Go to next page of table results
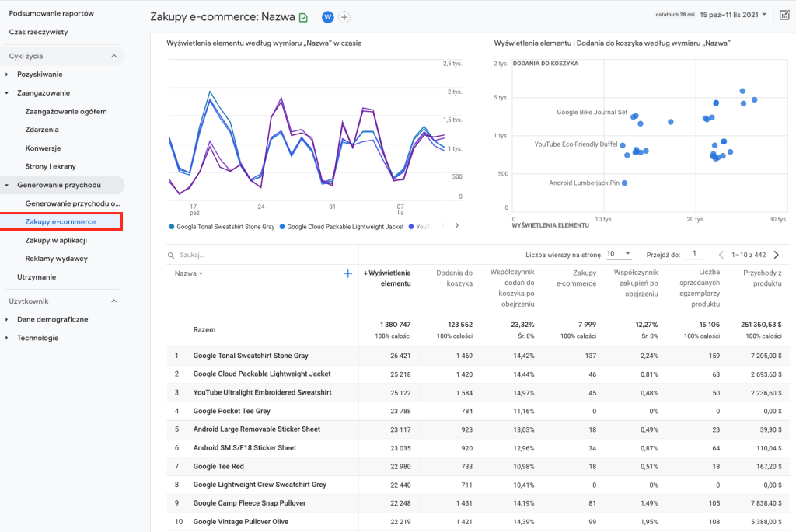 (x=776, y=254)
